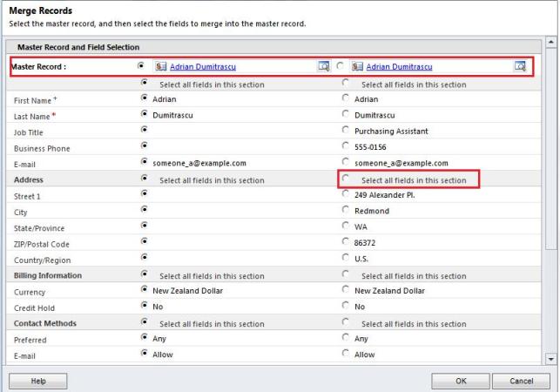Select left blank Job Title radio
Screen dimensions: 560x392
tap(144, 129)
